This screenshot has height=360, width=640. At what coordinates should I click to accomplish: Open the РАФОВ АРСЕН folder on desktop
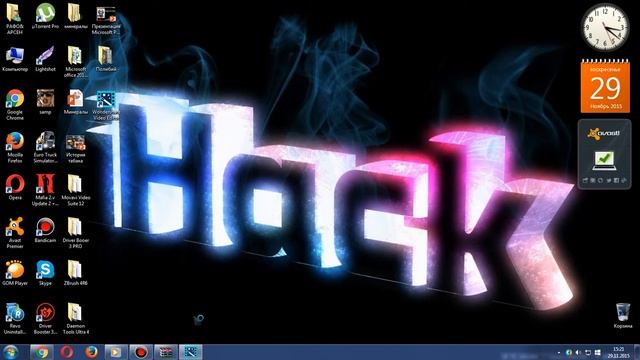15,19
